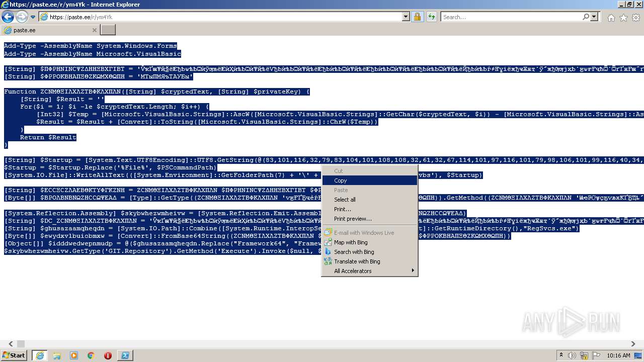
Task: Refresh the page with the green arrows
Action: pyautogui.click(x=431, y=17)
